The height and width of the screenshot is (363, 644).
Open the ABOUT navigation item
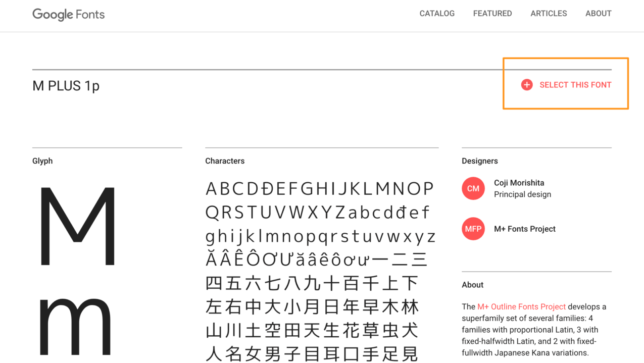pyautogui.click(x=599, y=14)
